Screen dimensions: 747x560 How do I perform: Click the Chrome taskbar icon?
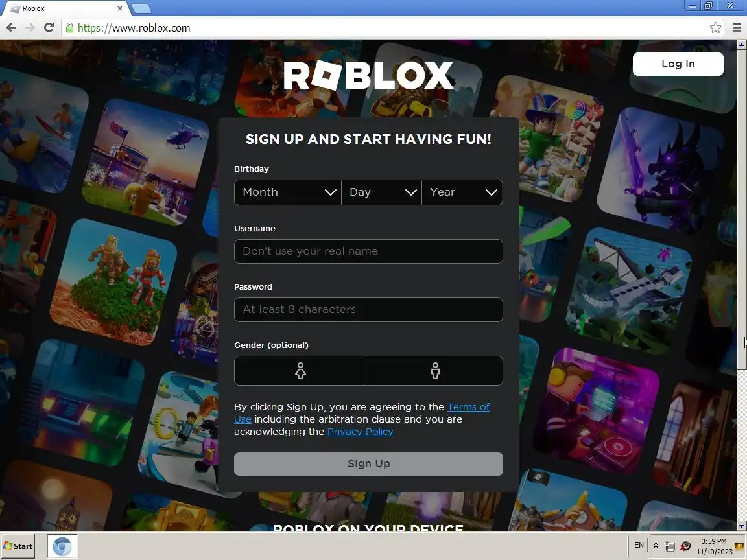point(62,546)
